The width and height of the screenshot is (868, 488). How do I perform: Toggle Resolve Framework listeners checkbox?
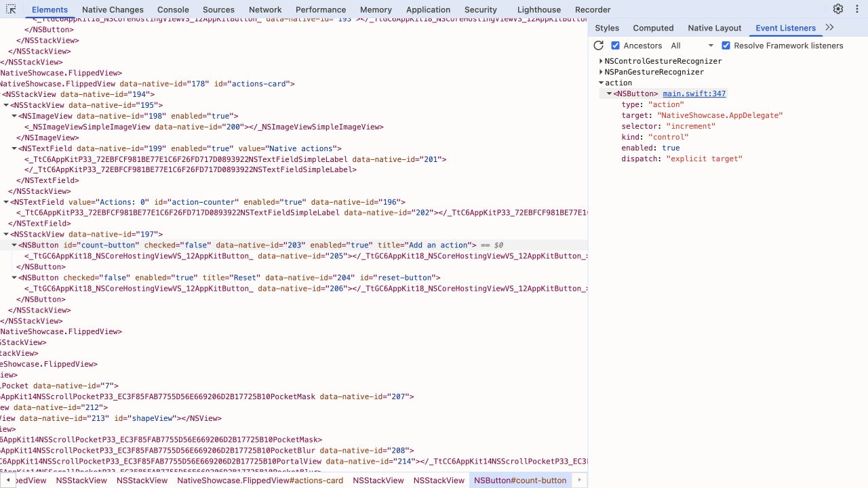[726, 45]
